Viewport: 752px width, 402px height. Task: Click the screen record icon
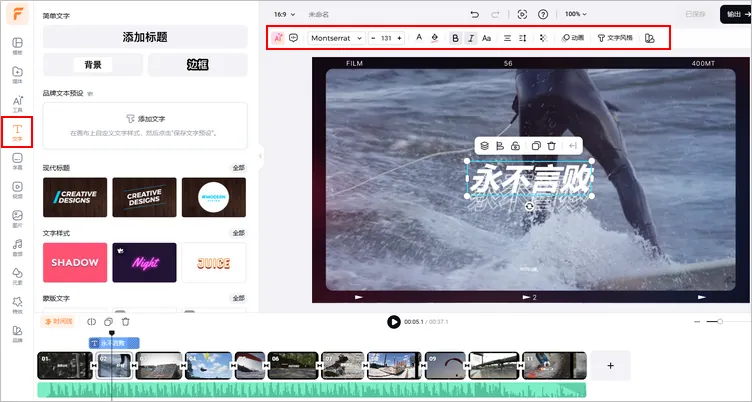[x=522, y=14]
